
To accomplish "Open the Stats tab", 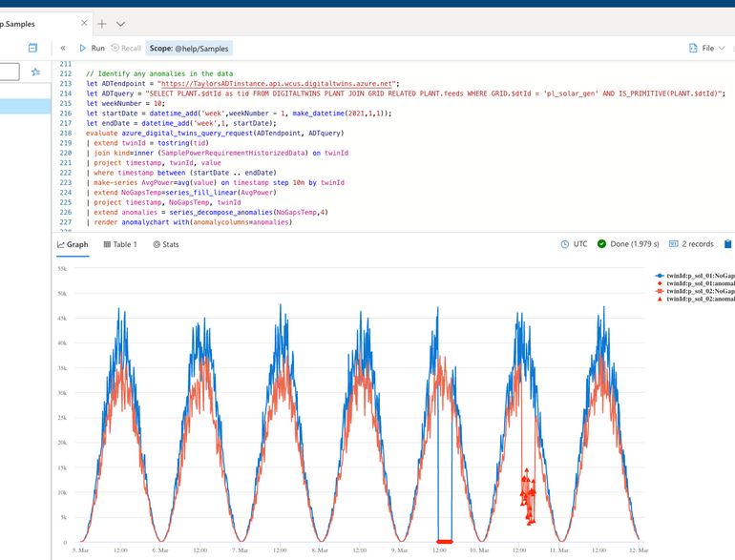I will (x=166, y=244).
